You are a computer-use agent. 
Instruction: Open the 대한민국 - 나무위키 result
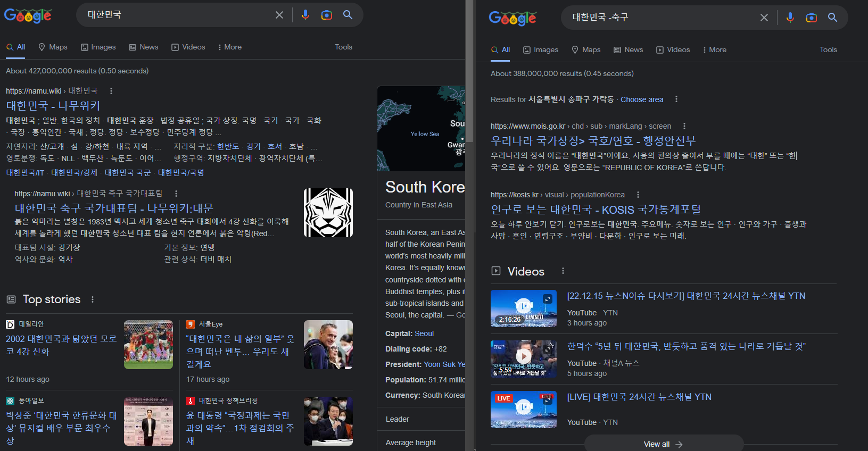pyautogui.click(x=53, y=106)
